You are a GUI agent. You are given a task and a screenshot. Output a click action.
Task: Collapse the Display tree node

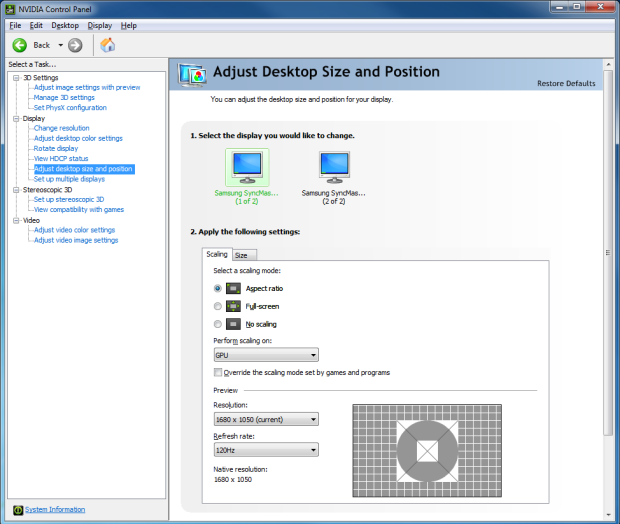(16, 119)
